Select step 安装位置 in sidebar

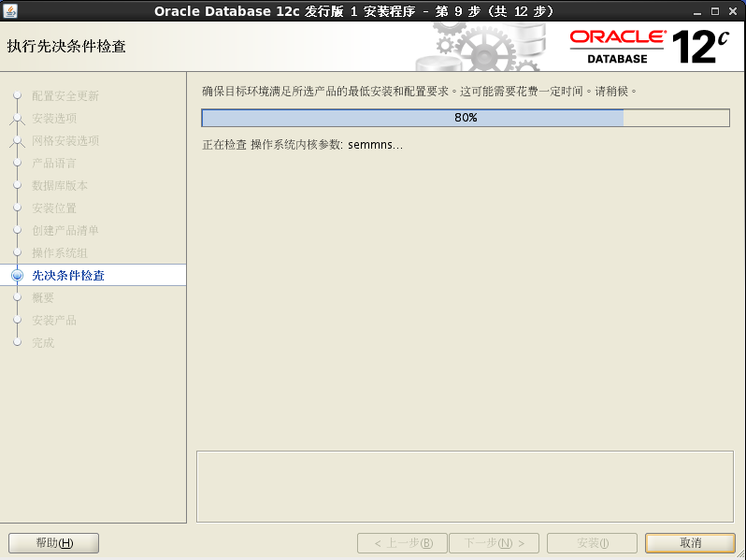pos(54,208)
